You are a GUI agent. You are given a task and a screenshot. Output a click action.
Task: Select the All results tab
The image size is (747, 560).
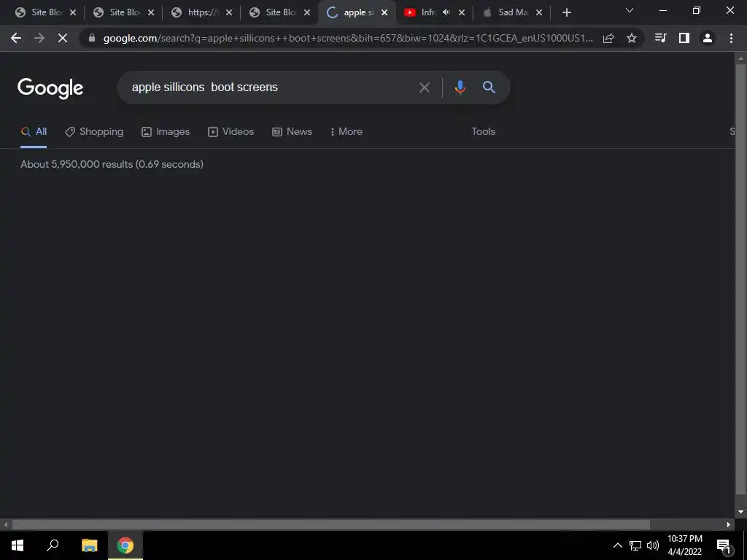(x=34, y=131)
